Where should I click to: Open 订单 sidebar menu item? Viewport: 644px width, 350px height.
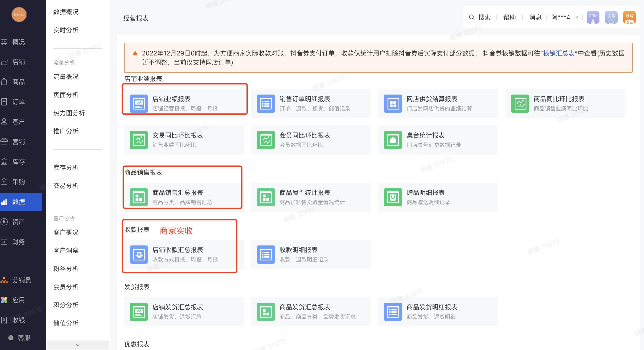[18, 102]
